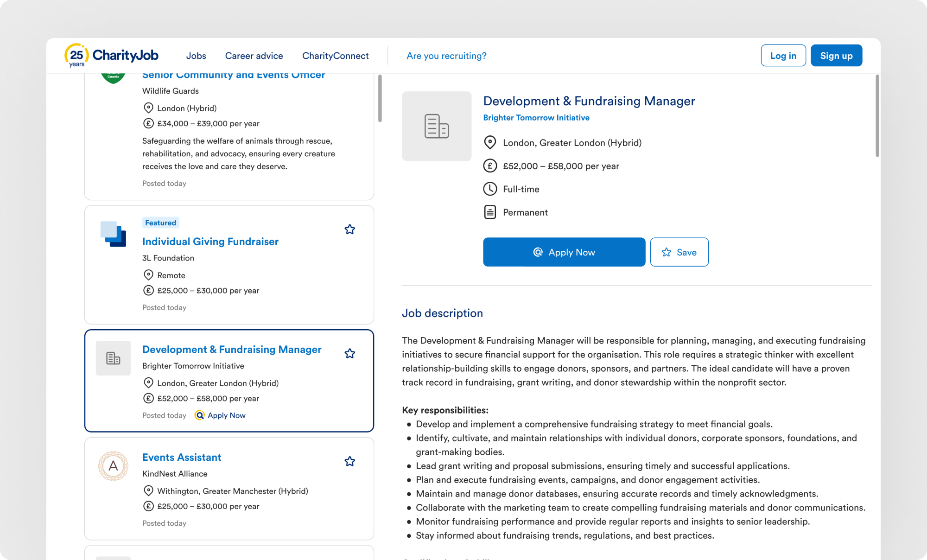927x560 pixels.
Task: Click the pound salary icon next to £52,000
Action: (x=490, y=165)
